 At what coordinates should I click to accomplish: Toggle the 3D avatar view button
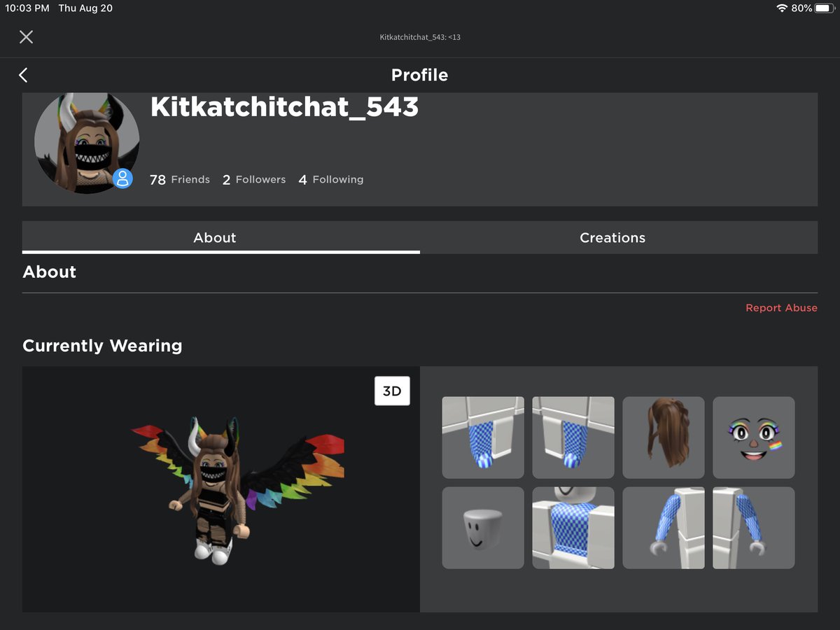[x=392, y=391]
